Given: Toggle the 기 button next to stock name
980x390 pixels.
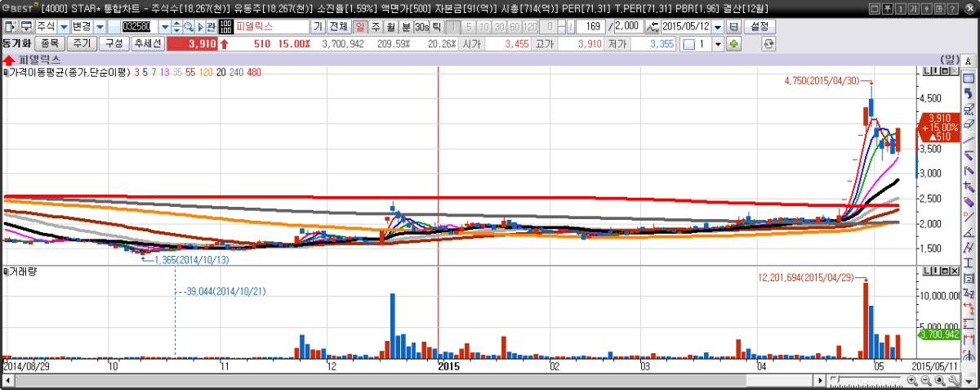Looking at the screenshot, I should tap(317, 27).
